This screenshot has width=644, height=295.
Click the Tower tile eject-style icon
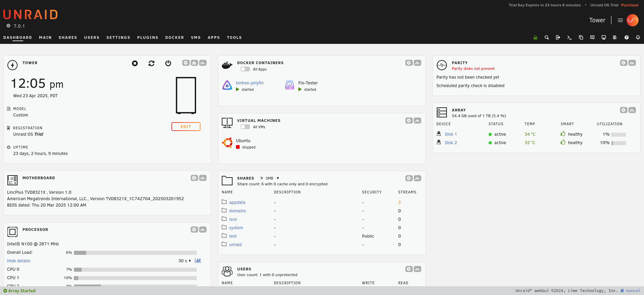coord(194,63)
